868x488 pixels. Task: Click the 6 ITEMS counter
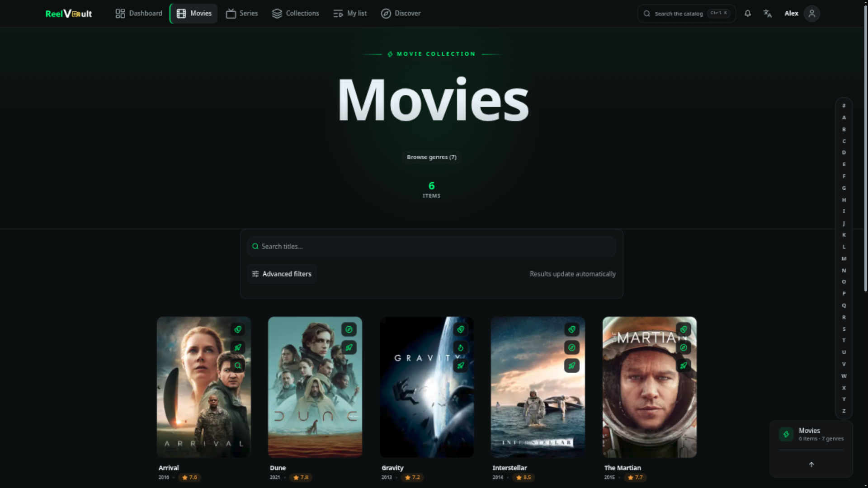click(432, 190)
